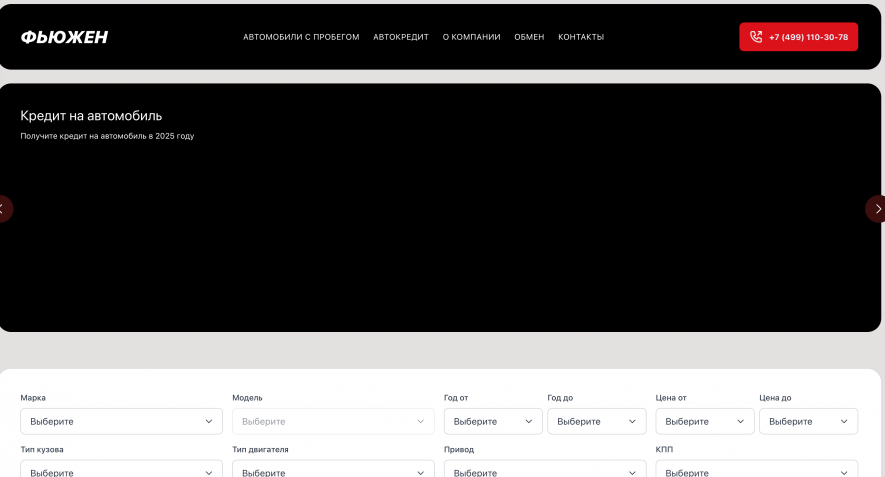Open the Тип кузова dropdown

(x=121, y=470)
